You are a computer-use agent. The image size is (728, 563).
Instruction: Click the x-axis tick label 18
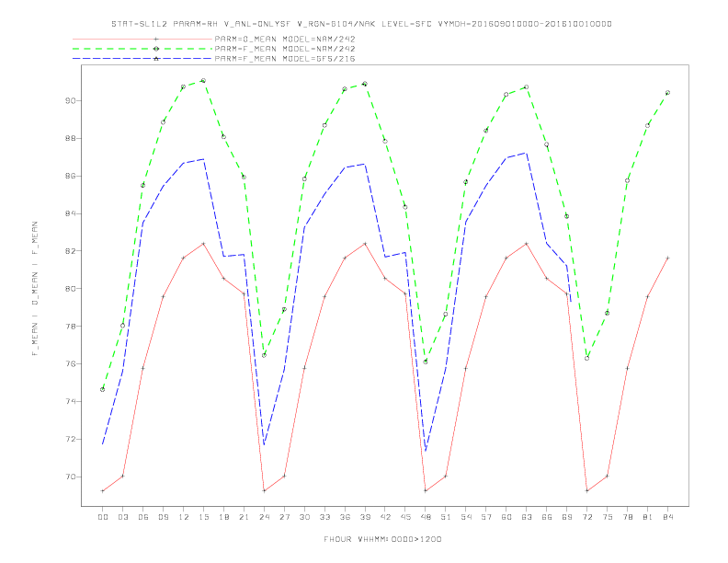point(223,517)
